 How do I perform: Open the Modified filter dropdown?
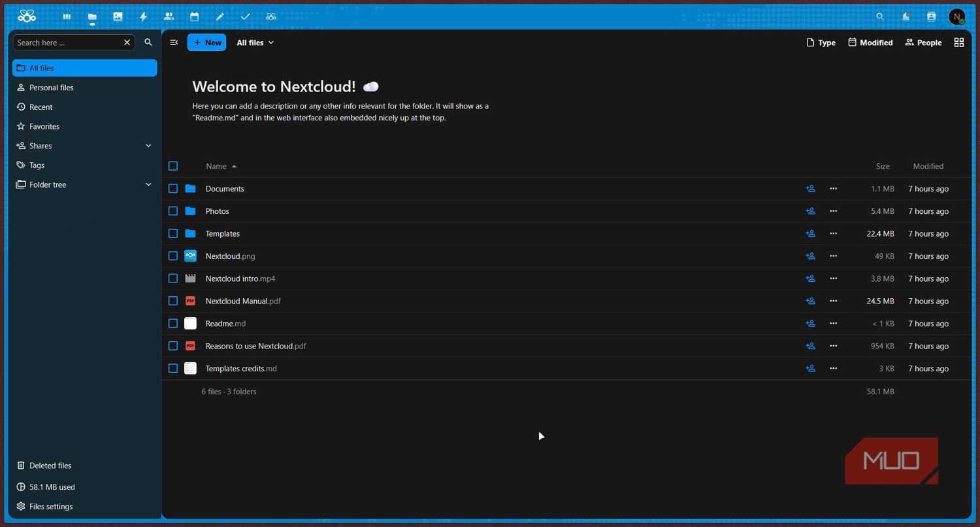tap(870, 42)
